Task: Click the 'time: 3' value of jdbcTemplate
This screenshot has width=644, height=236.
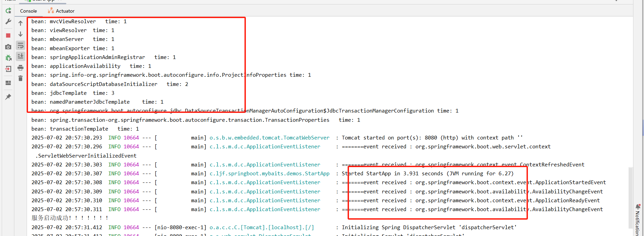Action: pyautogui.click(x=103, y=93)
